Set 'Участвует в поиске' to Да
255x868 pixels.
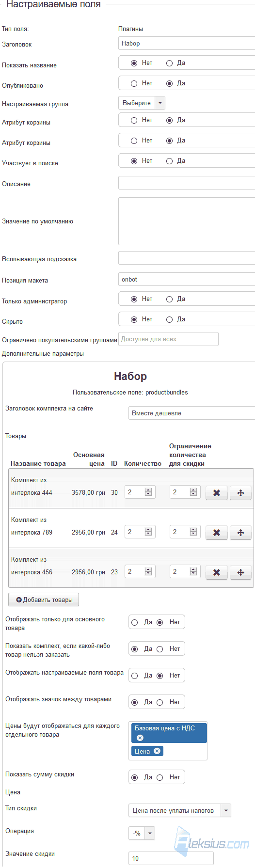pos(169,161)
